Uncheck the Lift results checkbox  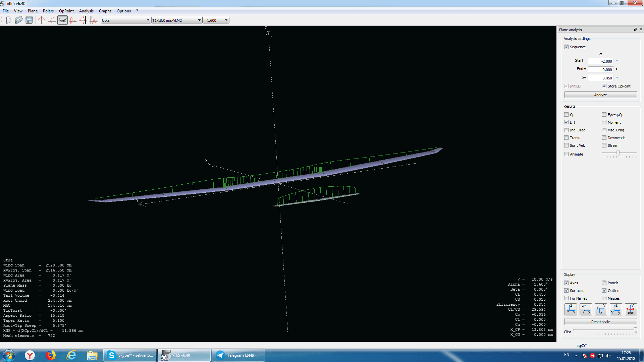point(567,122)
